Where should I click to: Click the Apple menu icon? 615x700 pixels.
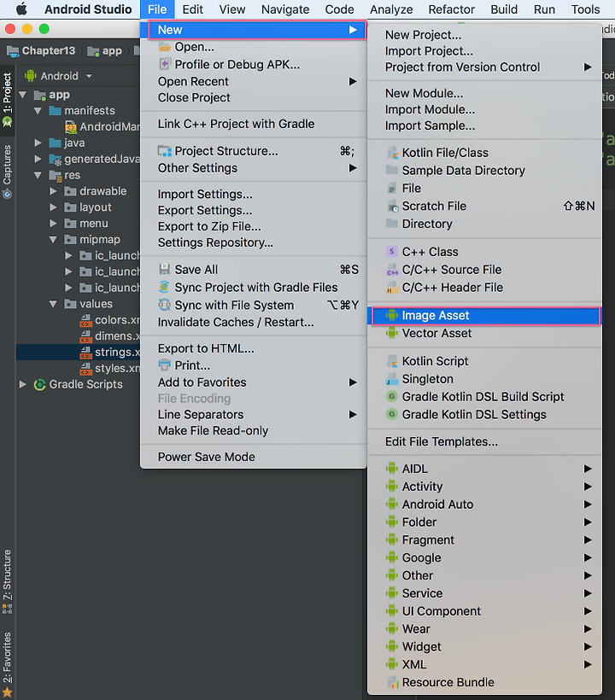pyautogui.click(x=21, y=9)
